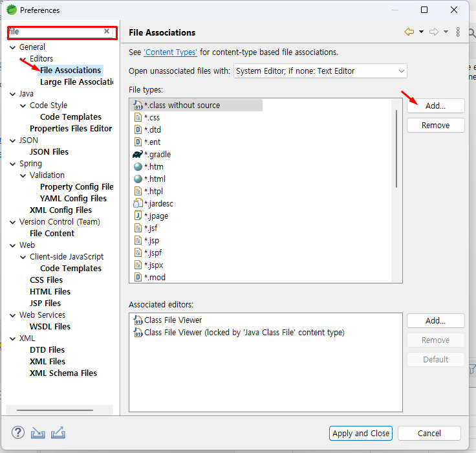Click the forward navigation arrow icon

click(434, 32)
